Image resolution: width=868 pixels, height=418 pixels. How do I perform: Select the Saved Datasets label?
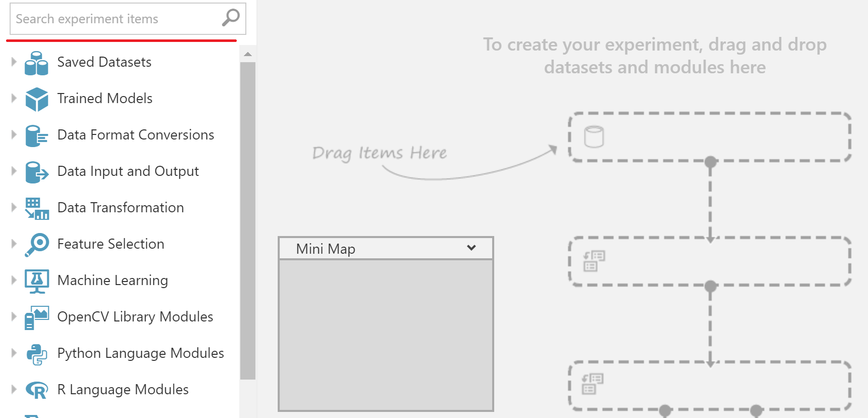[x=104, y=62]
